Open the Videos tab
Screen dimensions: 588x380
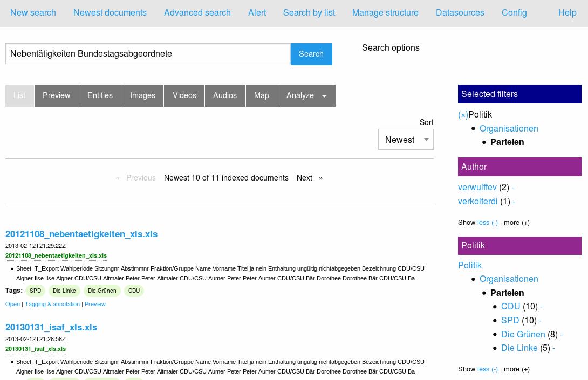[x=184, y=95]
